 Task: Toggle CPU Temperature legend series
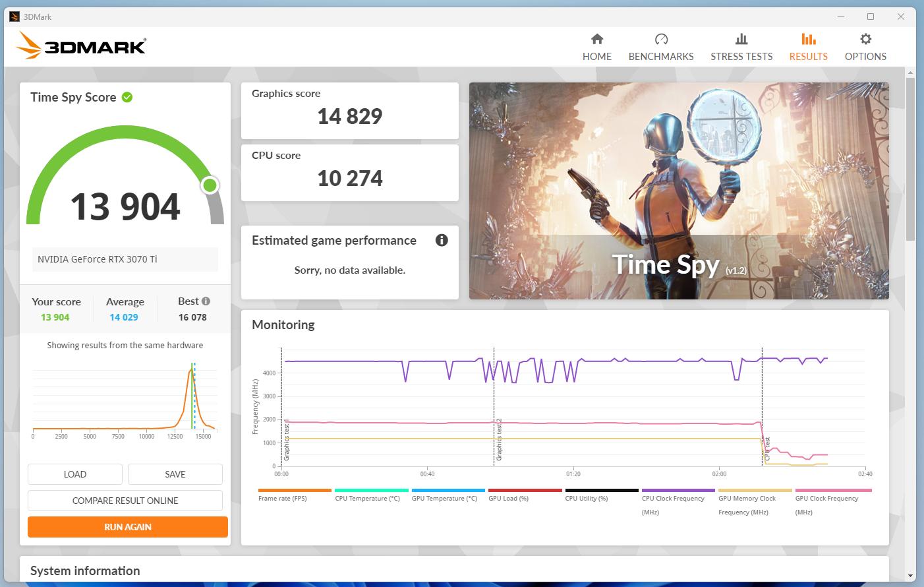pyautogui.click(x=367, y=499)
